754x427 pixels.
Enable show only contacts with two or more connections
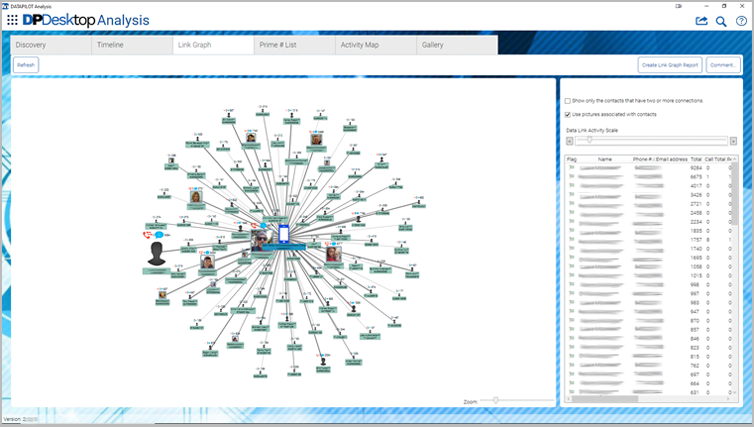(568, 101)
